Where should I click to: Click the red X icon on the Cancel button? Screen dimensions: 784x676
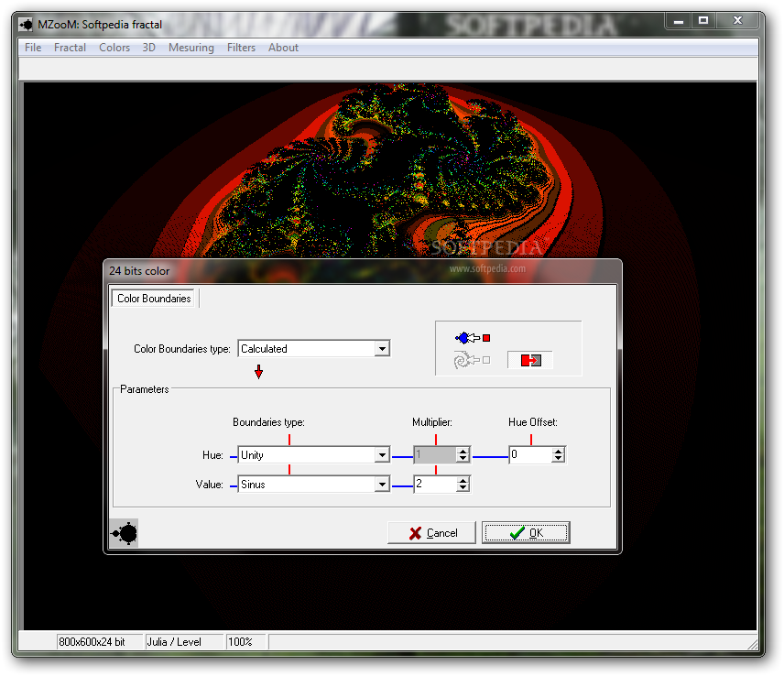415,533
